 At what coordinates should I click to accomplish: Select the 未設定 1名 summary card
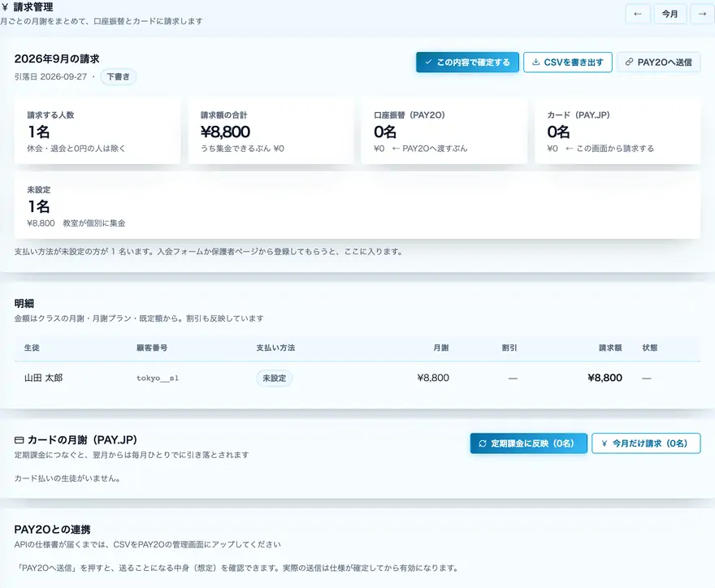(x=357, y=206)
